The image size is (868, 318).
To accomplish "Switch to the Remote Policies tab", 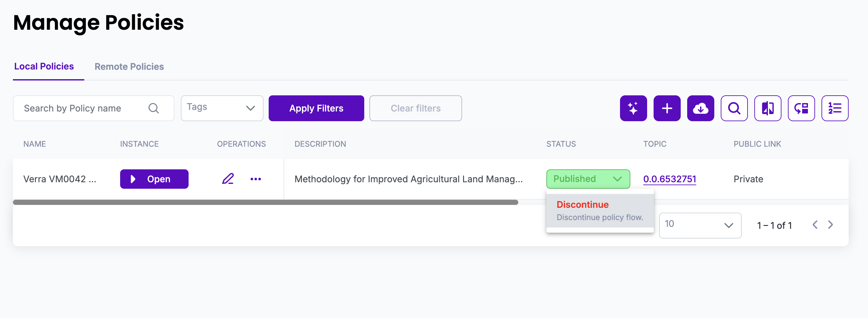I will click(129, 67).
